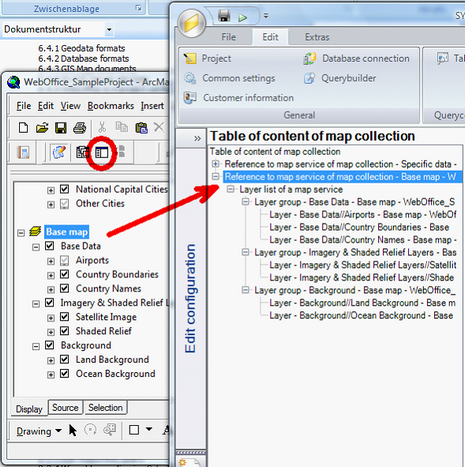Open the Drawing dropdown menu
The width and height of the screenshot is (465, 467).
point(39,431)
